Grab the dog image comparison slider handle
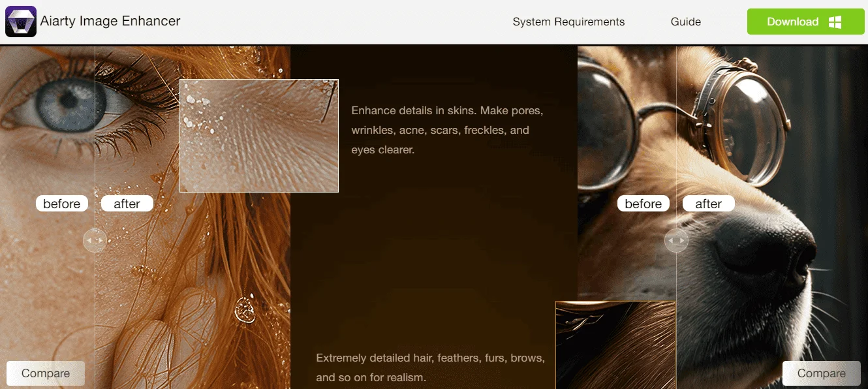Image resolution: width=868 pixels, height=389 pixels. [x=676, y=240]
